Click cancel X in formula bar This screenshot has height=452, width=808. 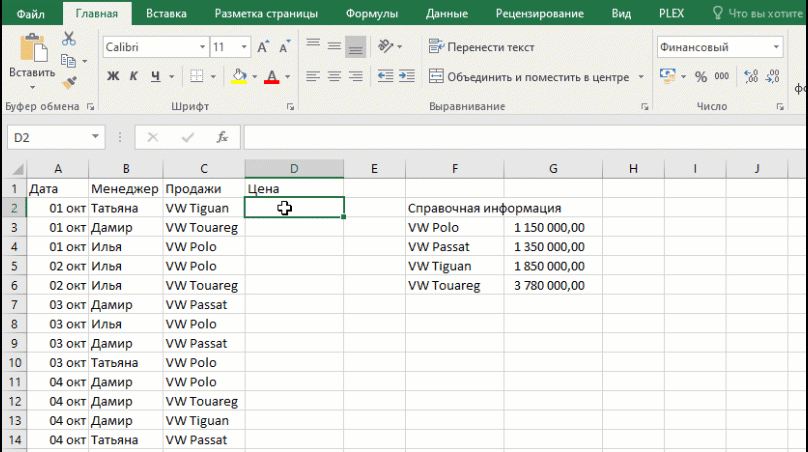coord(153,137)
